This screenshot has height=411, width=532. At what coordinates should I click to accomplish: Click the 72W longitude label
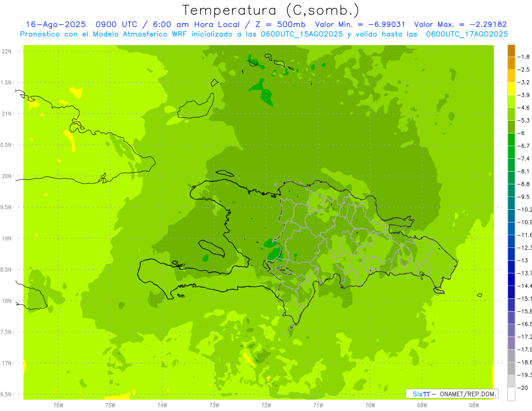click(266, 405)
